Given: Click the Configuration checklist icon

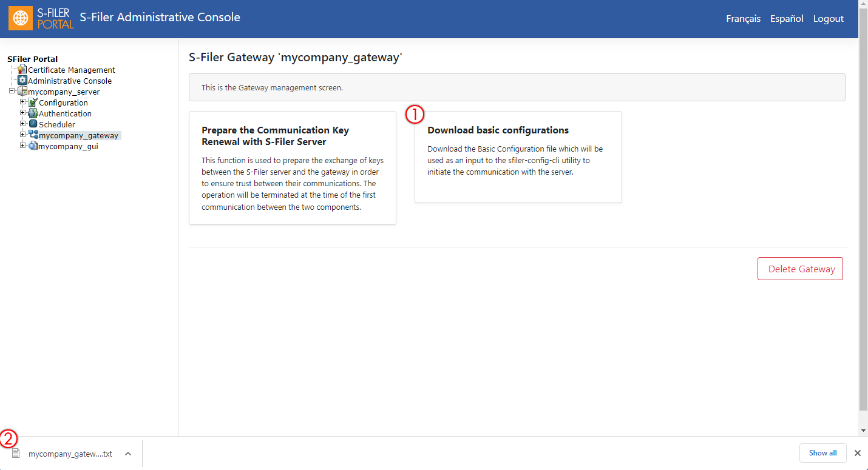Looking at the screenshot, I should pos(33,102).
